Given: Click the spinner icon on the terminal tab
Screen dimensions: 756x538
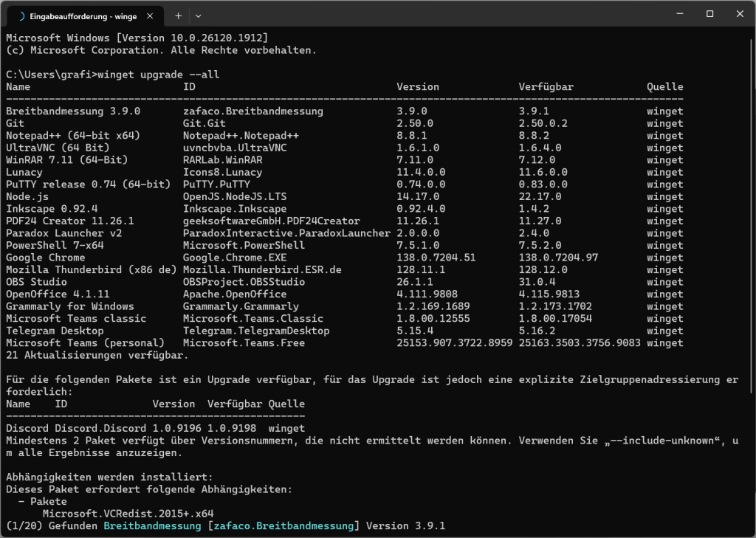Looking at the screenshot, I should [x=21, y=16].
